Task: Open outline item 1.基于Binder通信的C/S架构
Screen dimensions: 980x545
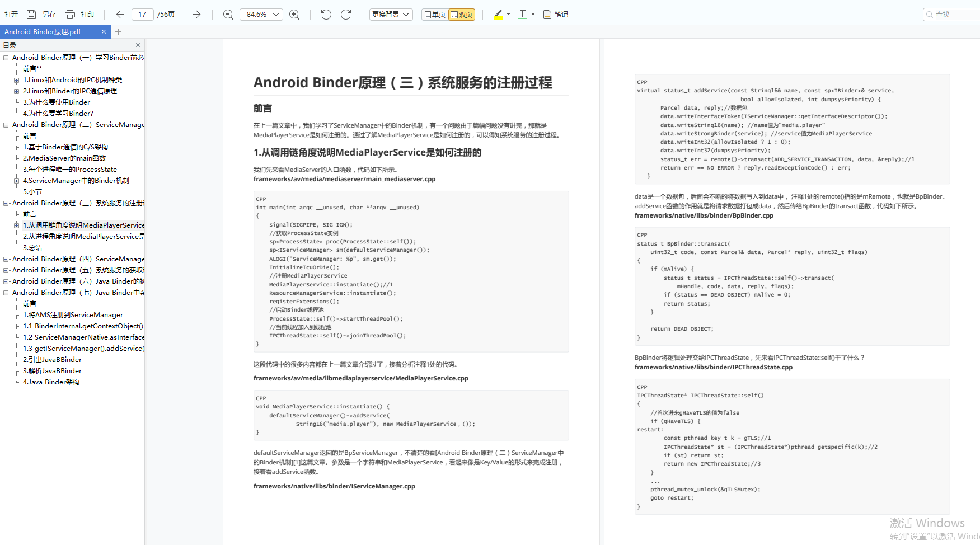Action: coord(65,147)
